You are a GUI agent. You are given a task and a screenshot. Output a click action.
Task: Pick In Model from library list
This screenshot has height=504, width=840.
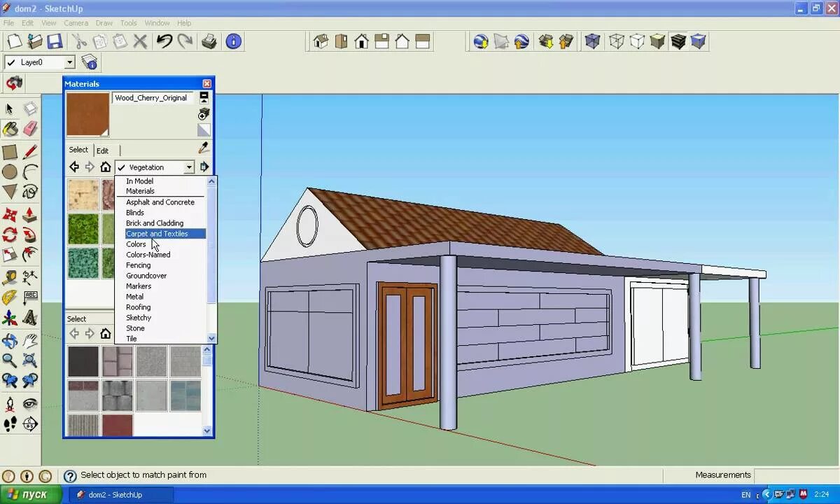(139, 181)
